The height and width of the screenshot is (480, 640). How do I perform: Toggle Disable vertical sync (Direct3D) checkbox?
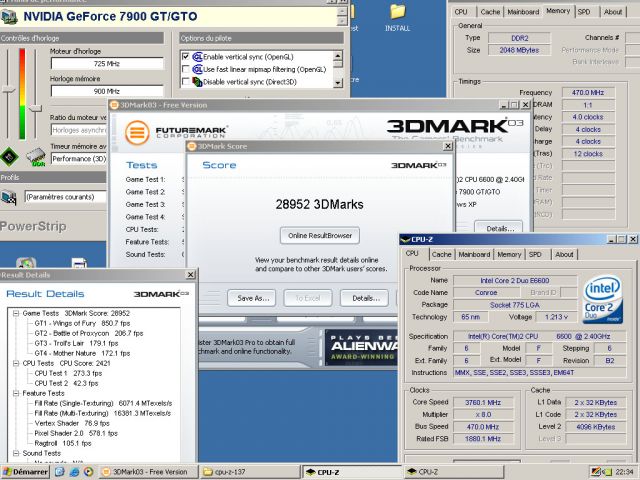(x=186, y=82)
